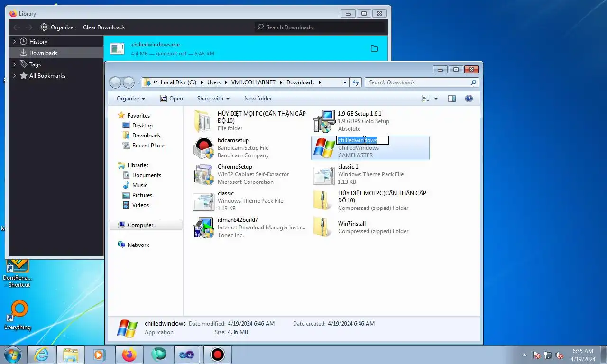Open the Everything desktop shortcut
Viewport: 607px width, 364px height.
point(18,315)
